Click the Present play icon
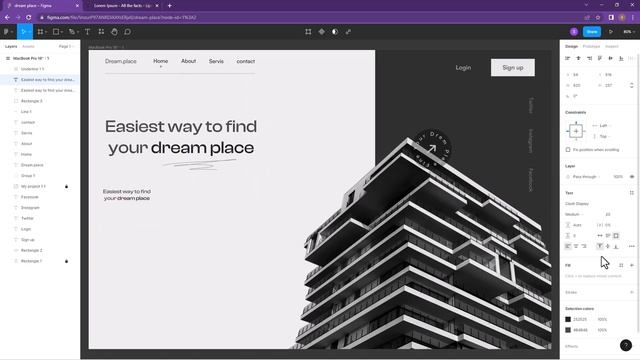The width and height of the screenshot is (640, 360). [x=611, y=32]
